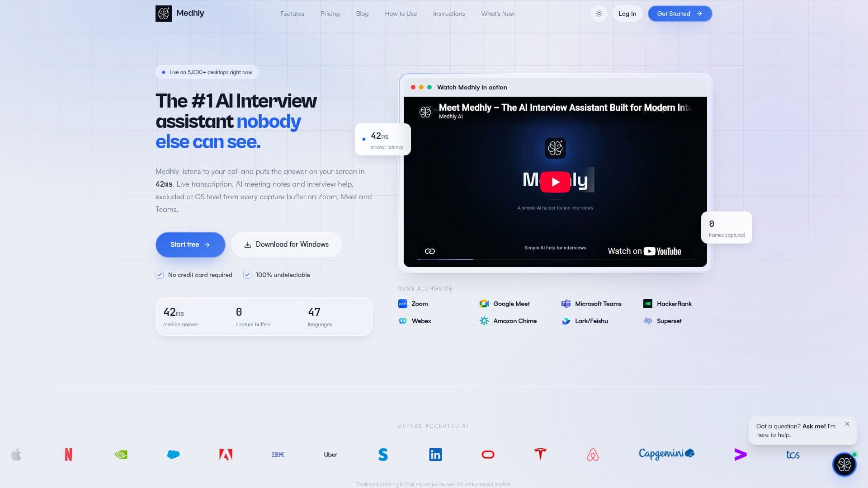
Task: Click Download for Windows button
Action: tap(286, 244)
